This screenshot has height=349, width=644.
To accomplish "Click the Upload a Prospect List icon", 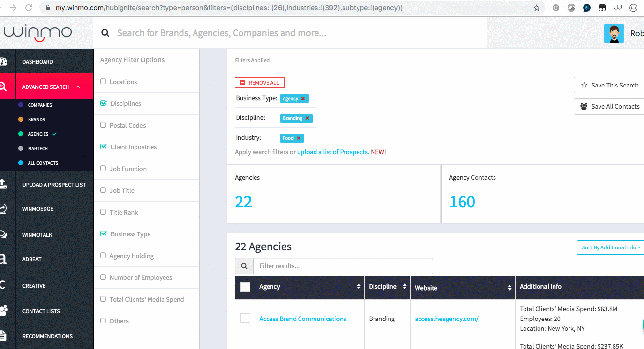I will click(x=3, y=184).
